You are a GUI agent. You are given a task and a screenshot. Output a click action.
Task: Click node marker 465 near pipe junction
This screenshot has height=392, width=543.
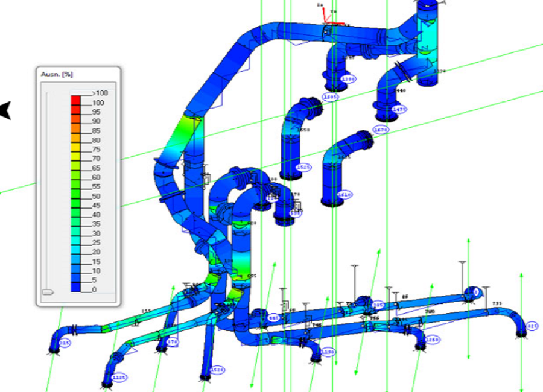click(x=273, y=318)
